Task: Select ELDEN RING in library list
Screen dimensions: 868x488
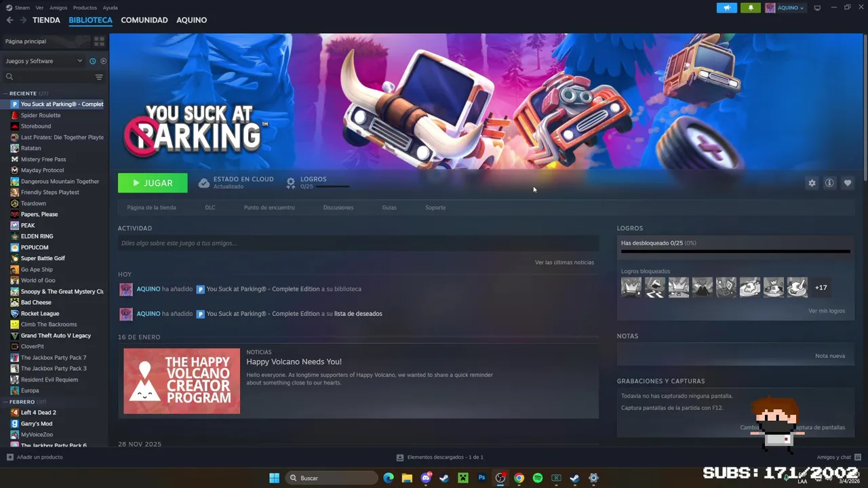Action: (37, 237)
